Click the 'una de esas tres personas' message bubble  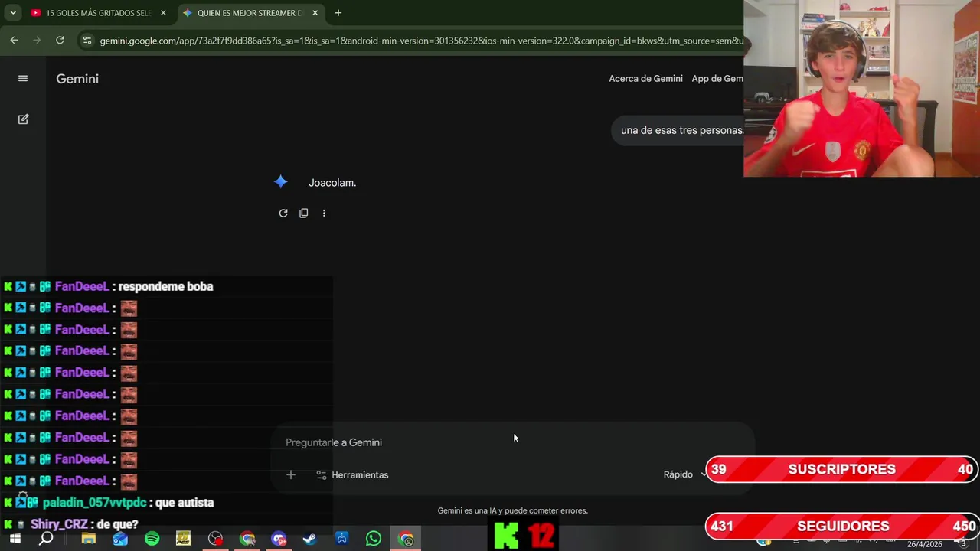(x=678, y=130)
